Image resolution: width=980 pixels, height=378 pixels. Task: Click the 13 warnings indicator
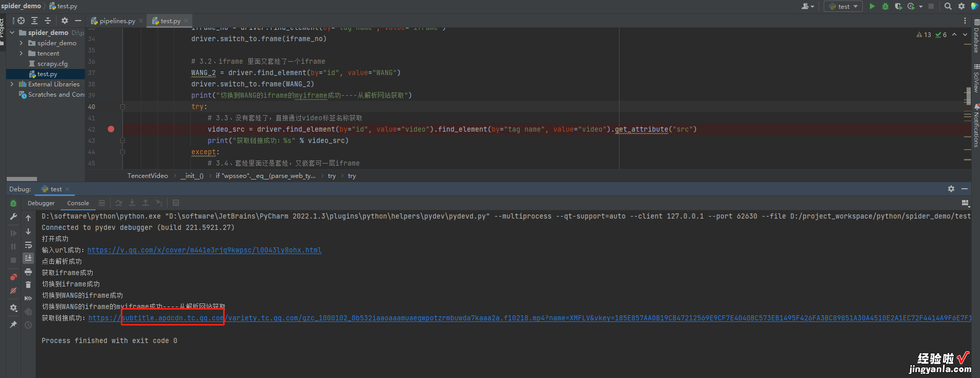click(x=924, y=34)
